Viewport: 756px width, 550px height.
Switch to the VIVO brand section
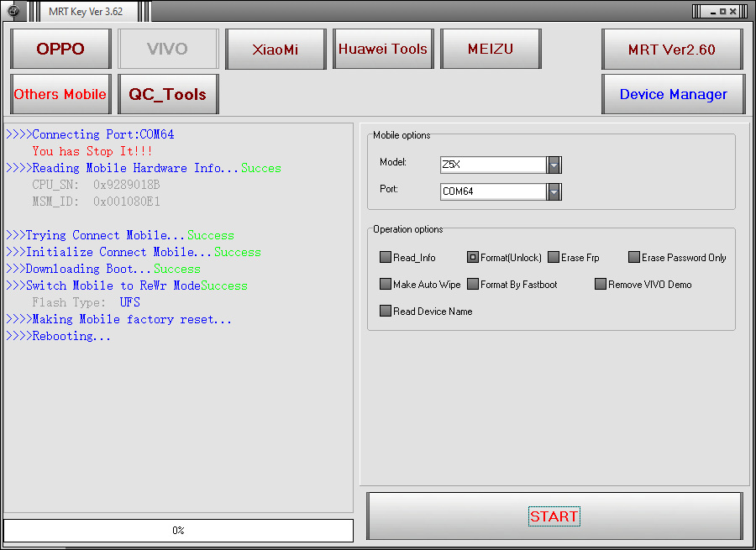168,49
